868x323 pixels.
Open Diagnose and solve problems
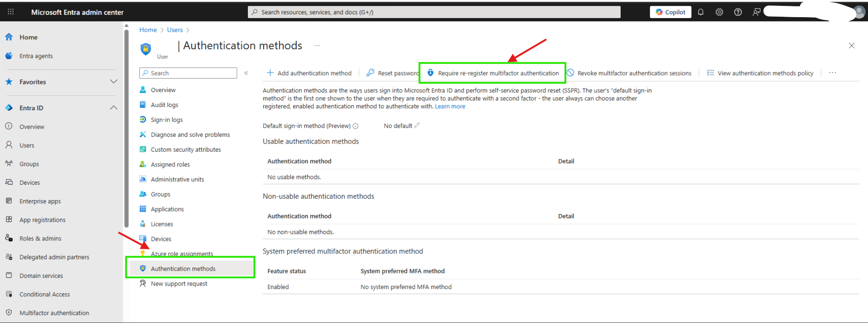pos(190,135)
